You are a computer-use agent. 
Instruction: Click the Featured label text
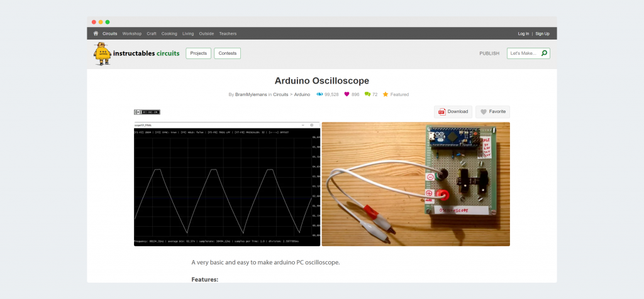coord(399,94)
